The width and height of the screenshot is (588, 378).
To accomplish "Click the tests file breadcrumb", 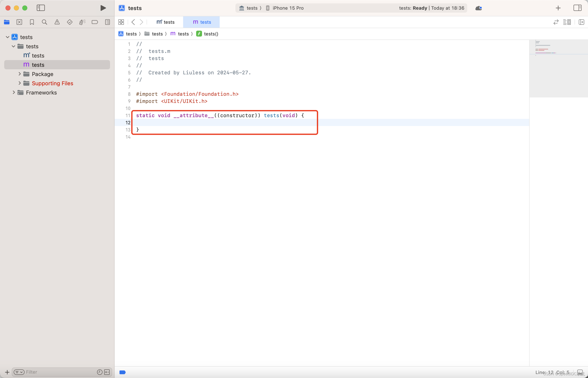I will pyautogui.click(x=180, y=34).
